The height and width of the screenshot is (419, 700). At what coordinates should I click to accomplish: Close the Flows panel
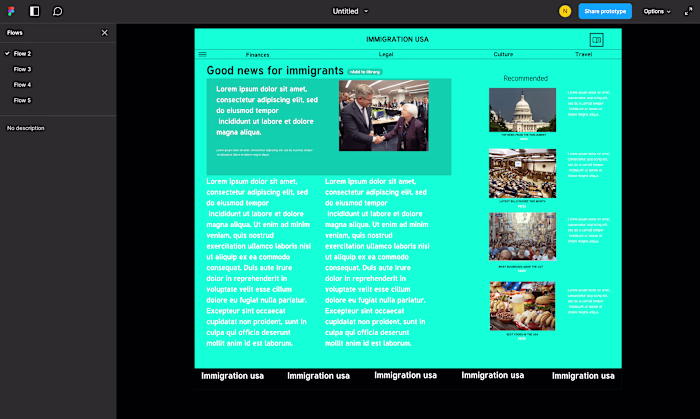coord(104,33)
